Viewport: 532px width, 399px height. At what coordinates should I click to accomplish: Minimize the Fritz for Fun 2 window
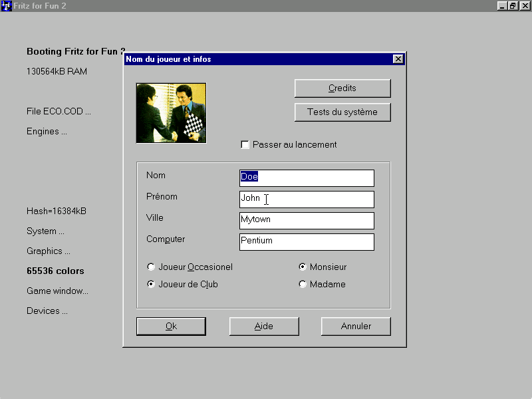tap(502, 6)
